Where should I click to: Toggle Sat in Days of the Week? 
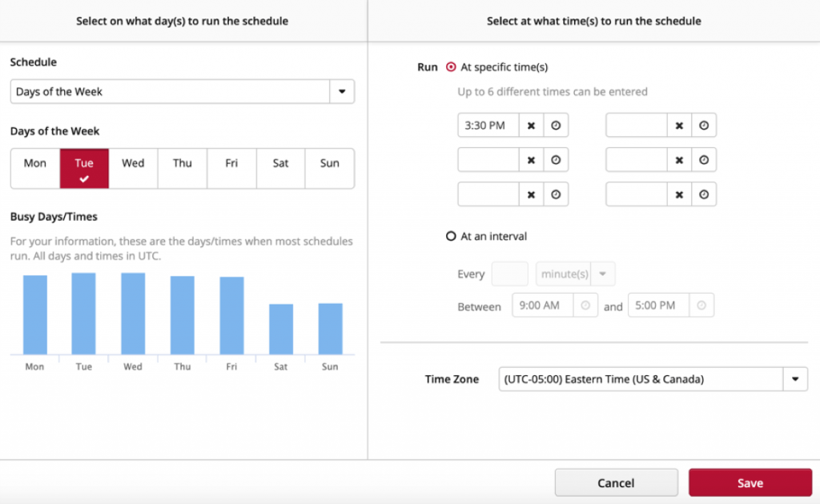pyautogui.click(x=281, y=168)
